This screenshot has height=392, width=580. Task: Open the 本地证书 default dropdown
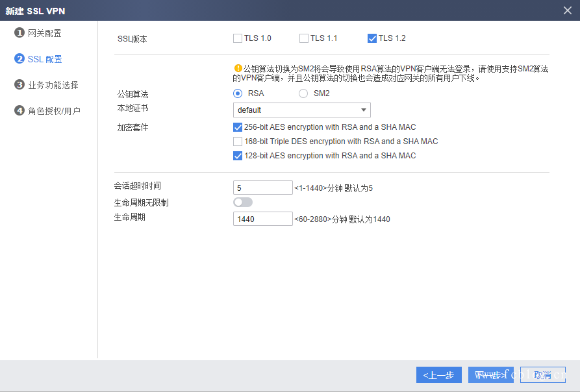(301, 110)
